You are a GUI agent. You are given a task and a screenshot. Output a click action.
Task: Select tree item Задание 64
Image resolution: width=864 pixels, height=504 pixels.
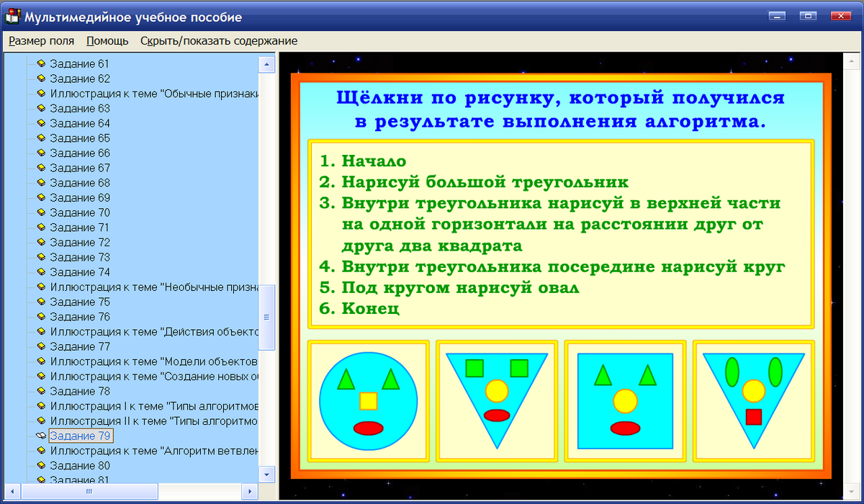[x=80, y=123]
